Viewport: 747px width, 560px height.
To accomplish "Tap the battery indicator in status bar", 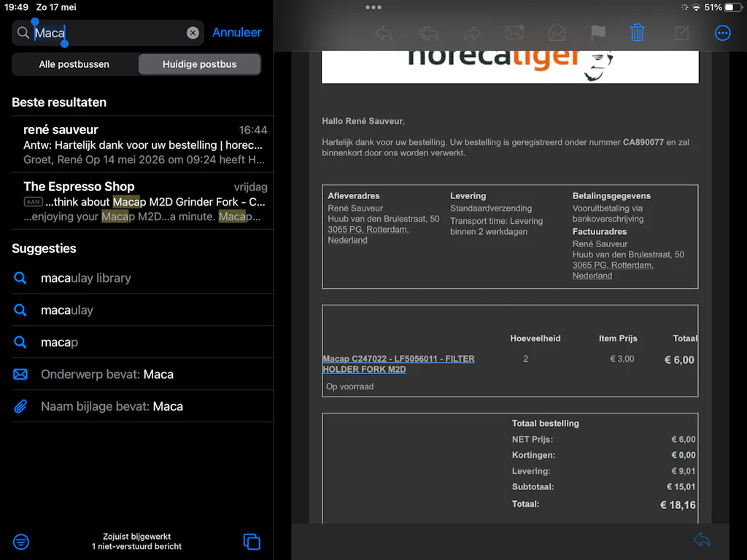I will click(731, 7).
